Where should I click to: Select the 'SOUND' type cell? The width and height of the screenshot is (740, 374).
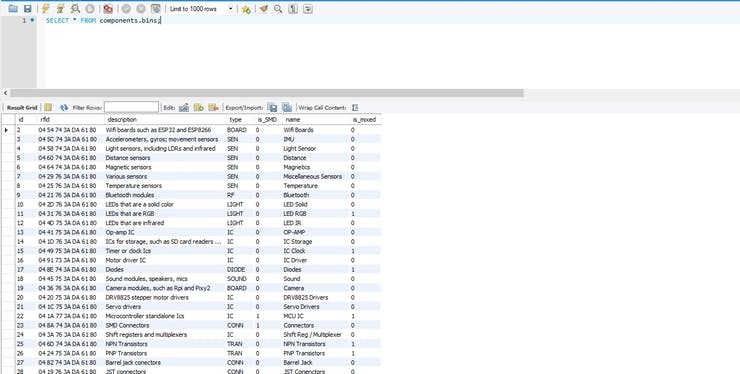point(240,279)
